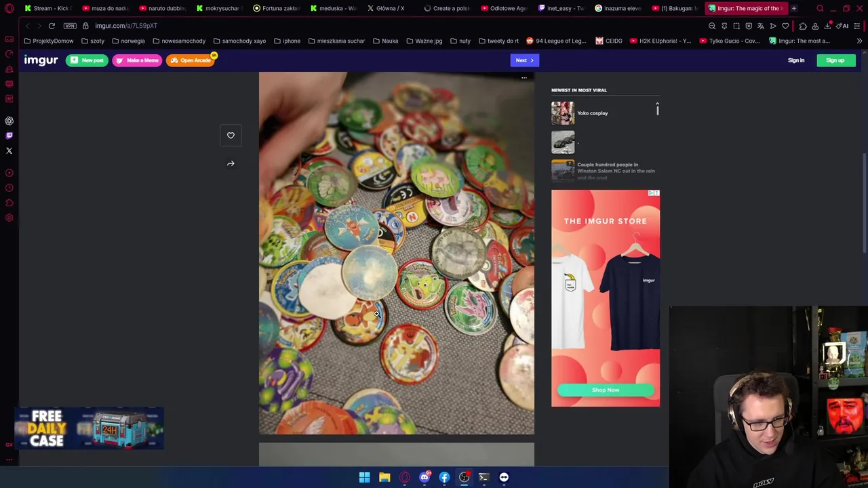Open H2K EUphoria YouTube bookmark
Viewport: 868px width, 488px height.
pos(660,41)
